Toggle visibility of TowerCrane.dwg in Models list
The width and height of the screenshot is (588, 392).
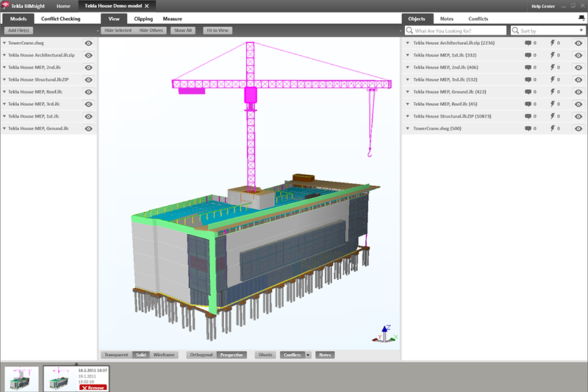[88, 43]
